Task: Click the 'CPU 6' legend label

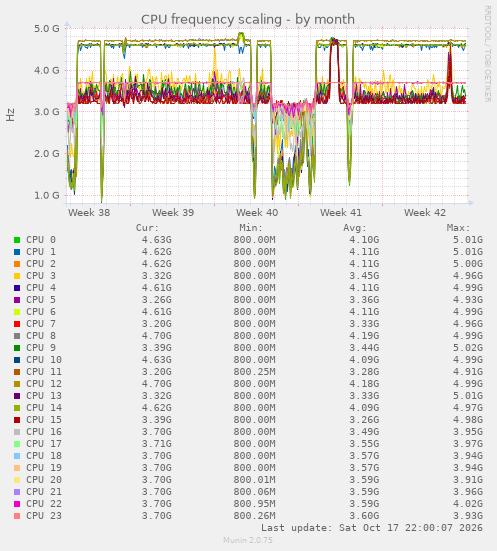Action: coord(41,312)
